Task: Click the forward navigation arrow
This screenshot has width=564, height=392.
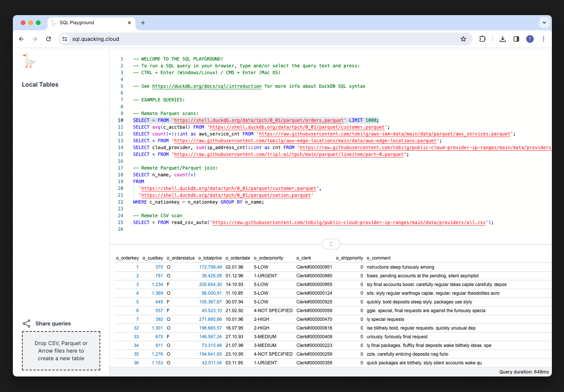Action: [x=35, y=39]
